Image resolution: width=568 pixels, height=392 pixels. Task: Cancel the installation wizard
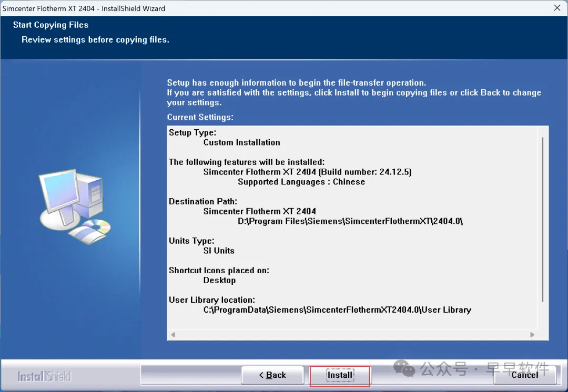pos(525,375)
